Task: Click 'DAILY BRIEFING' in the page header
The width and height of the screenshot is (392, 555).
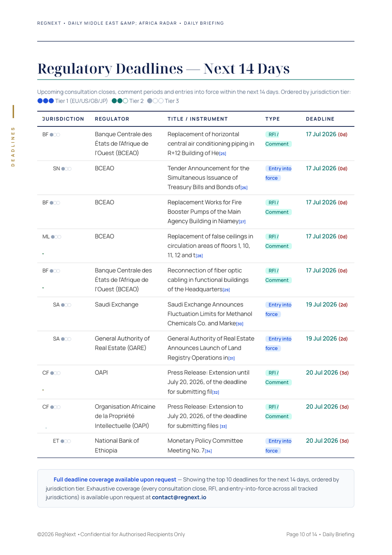Action: (x=204, y=23)
